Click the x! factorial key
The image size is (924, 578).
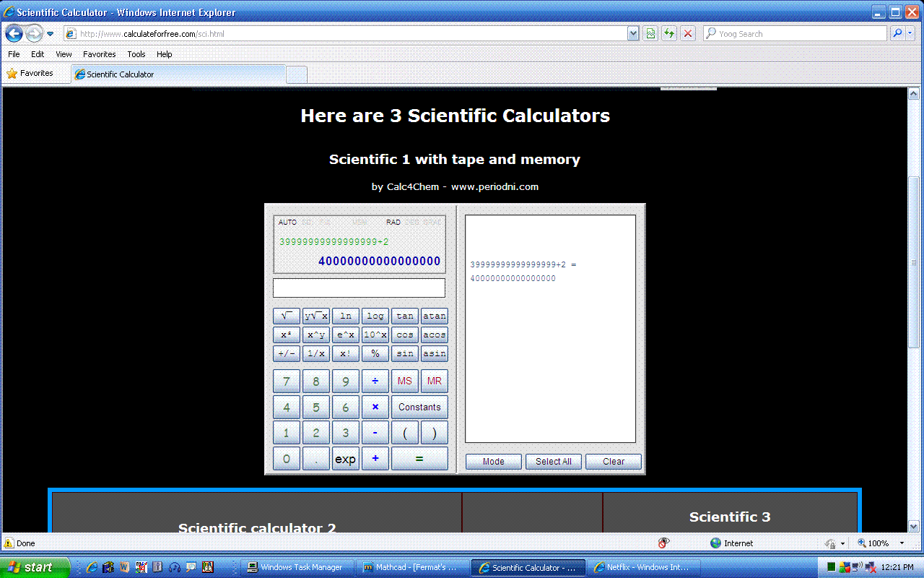tap(346, 353)
